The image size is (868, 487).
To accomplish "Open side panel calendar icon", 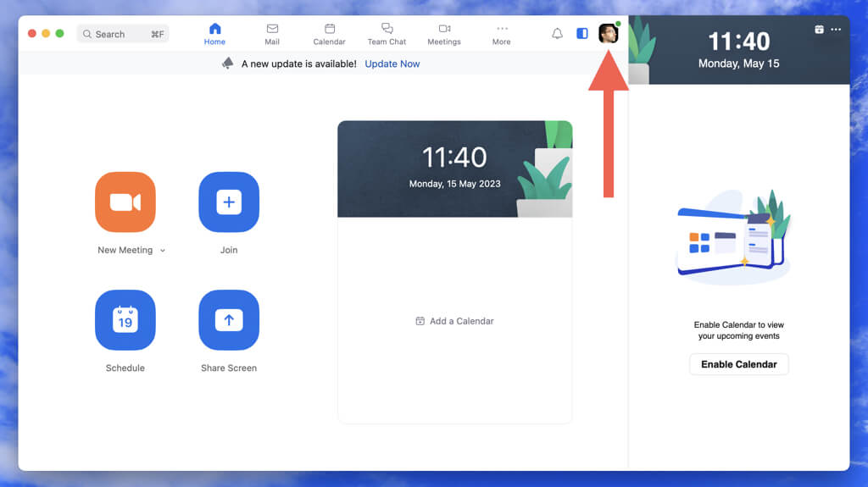I will [820, 30].
